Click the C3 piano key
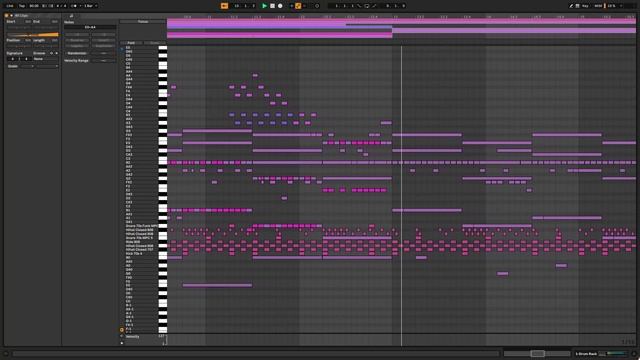Image resolution: width=640 pixels, height=360 pixels. point(163,159)
